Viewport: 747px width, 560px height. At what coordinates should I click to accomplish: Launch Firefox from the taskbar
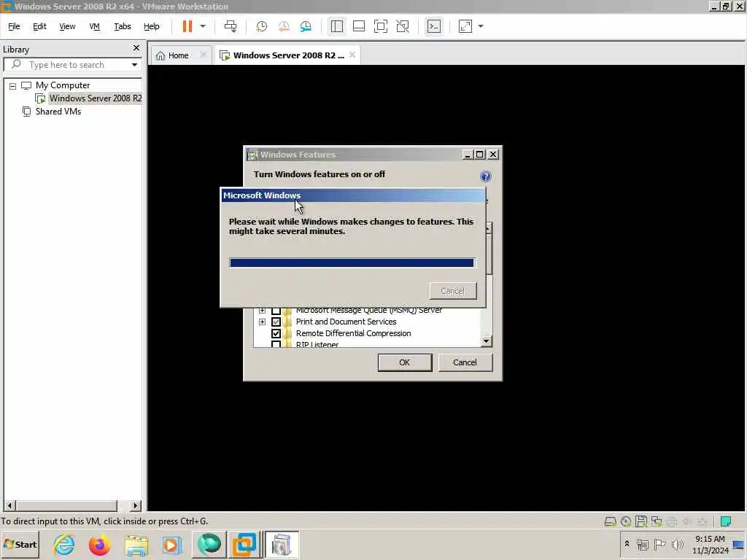pyautogui.click(x=99, y=545)
